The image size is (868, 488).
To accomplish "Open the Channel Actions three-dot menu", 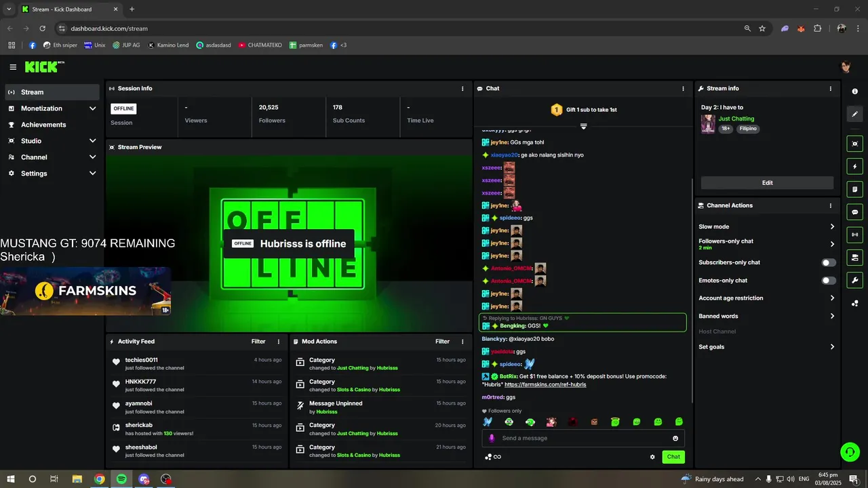I will click(830, 205).
